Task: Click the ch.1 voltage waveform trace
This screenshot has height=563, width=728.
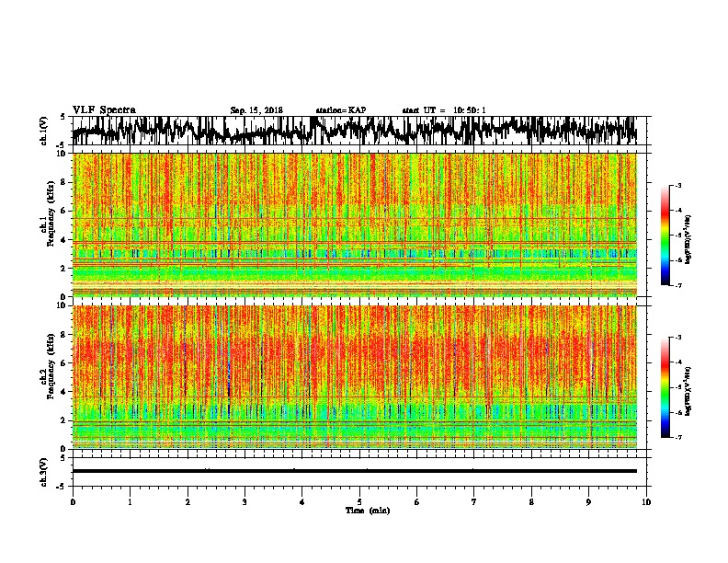Action: coord(354,131)
